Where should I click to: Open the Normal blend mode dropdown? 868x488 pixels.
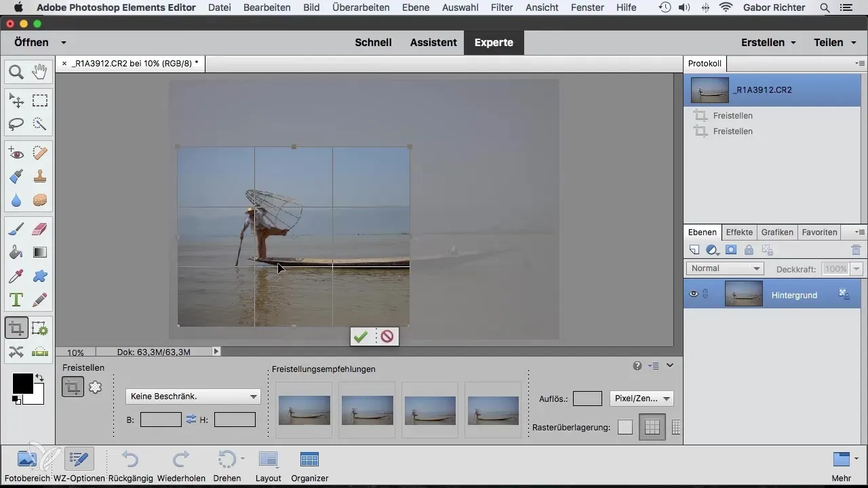click(x=725, y=268)
